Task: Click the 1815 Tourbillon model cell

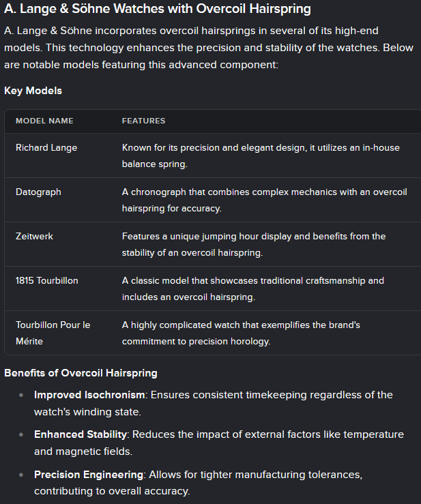Action: (x=46, y=280)
